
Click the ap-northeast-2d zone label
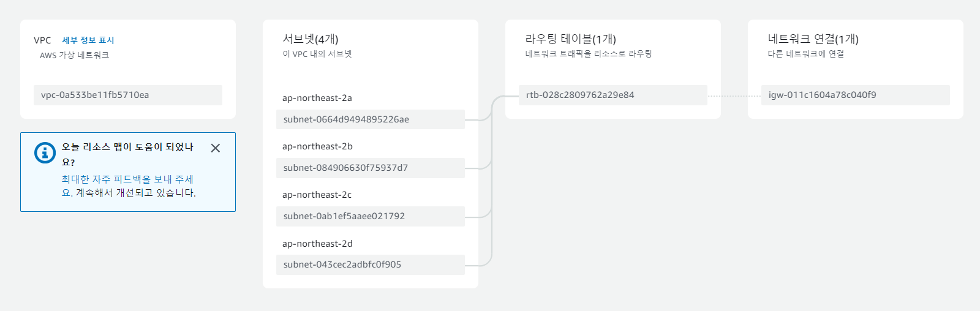(317, 244)
